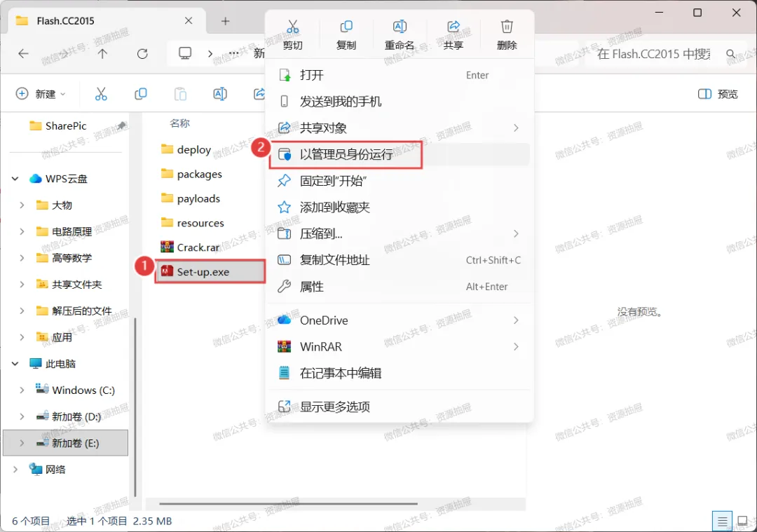757x532 pixels.
Task: Open the 共享对象 submenu
Action: pyautogui.click(x=400, y=128)
